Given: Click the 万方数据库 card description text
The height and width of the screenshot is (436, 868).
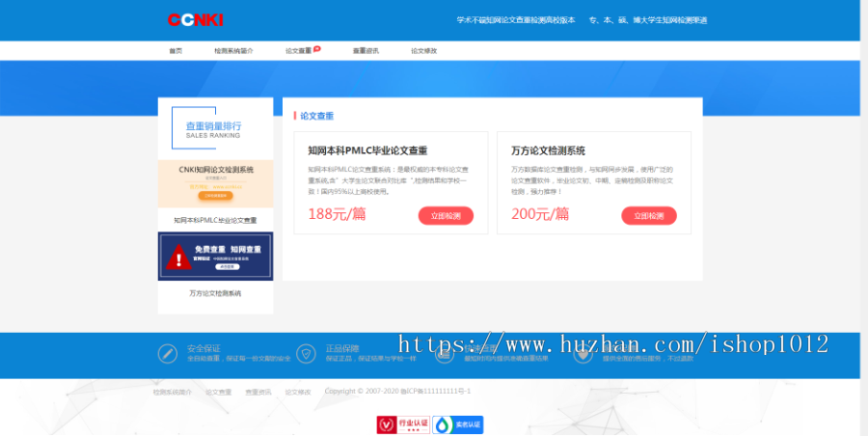Looking at the screenshot, I should pos(592,180).
